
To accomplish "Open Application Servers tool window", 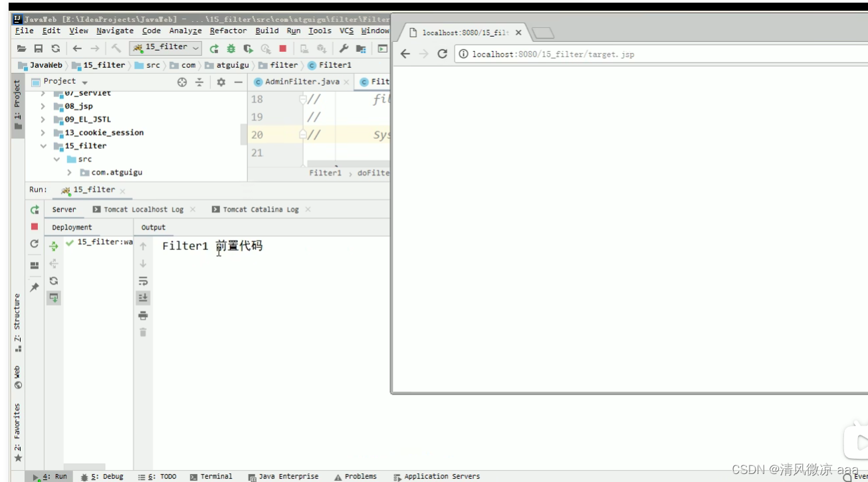I will [437, 477].
